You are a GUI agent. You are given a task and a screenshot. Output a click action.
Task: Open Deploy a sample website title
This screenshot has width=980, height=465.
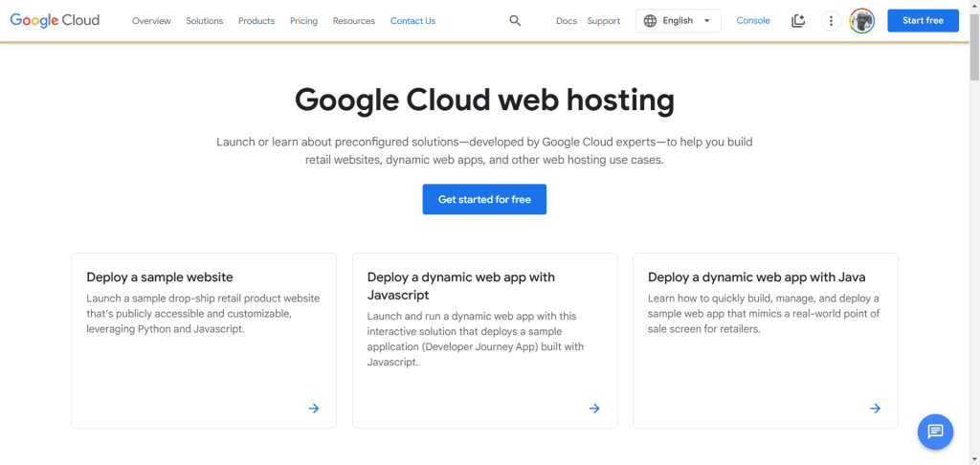[160, 277]
